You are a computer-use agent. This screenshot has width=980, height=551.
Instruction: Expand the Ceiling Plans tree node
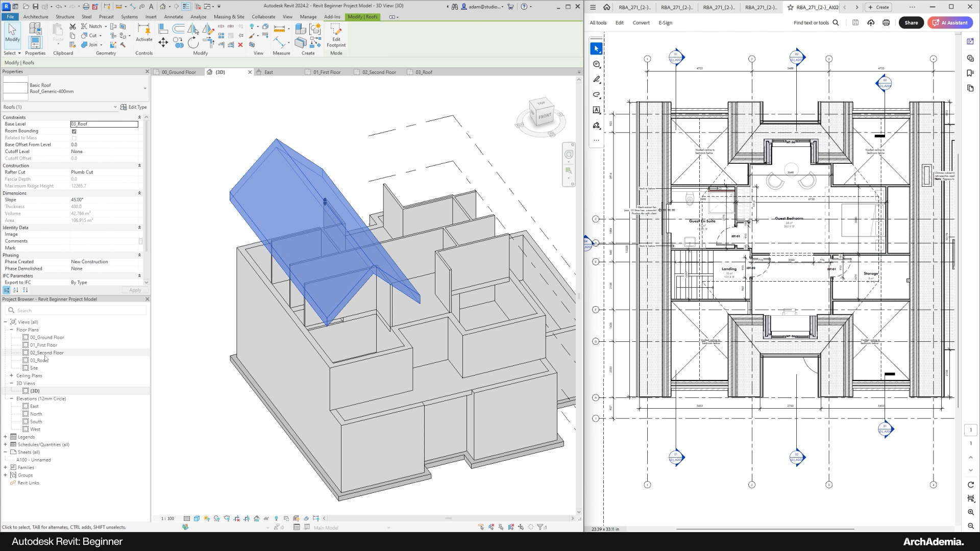11,375
